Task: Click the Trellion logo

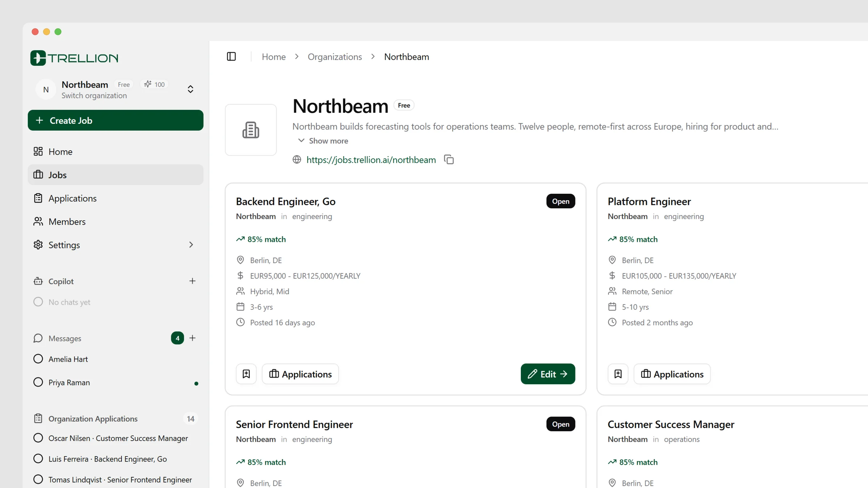Action: tap(74, 58)
